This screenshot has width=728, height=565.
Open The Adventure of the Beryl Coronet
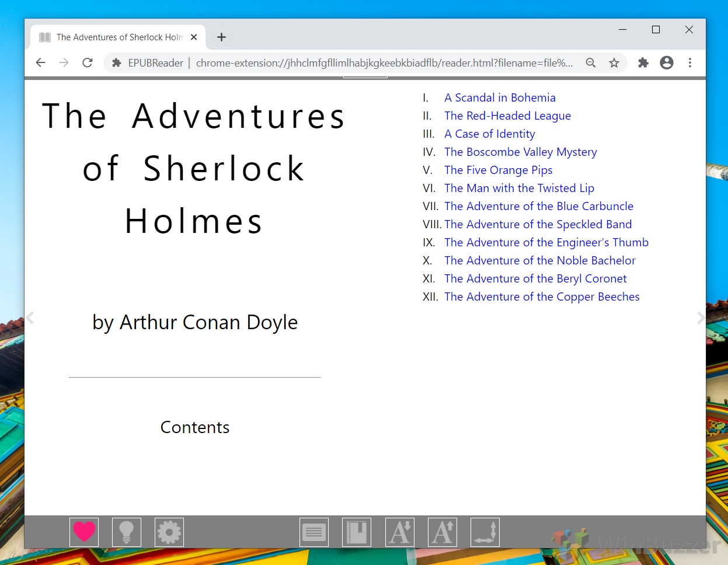tap(535, 278)
